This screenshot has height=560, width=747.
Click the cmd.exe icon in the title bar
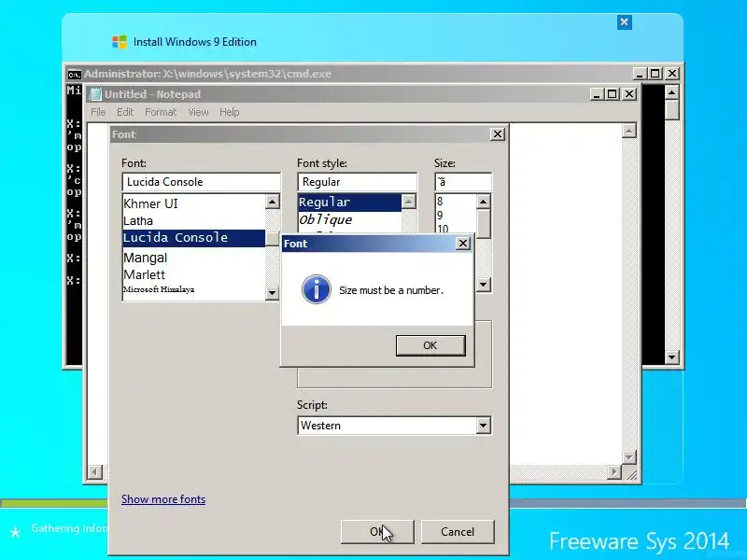(75, 75)
